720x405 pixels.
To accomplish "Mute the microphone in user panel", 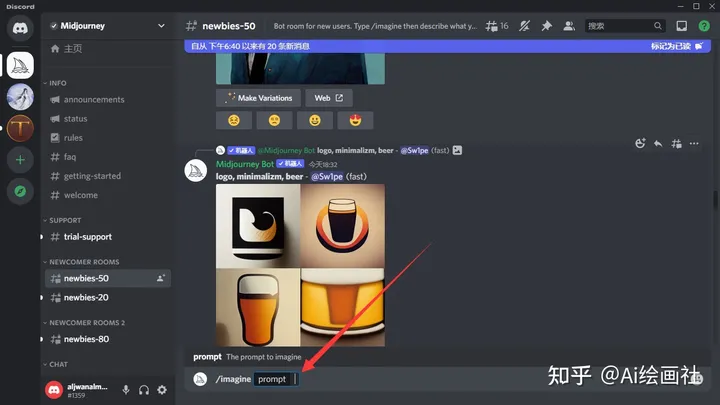I will tap(126, 389).
